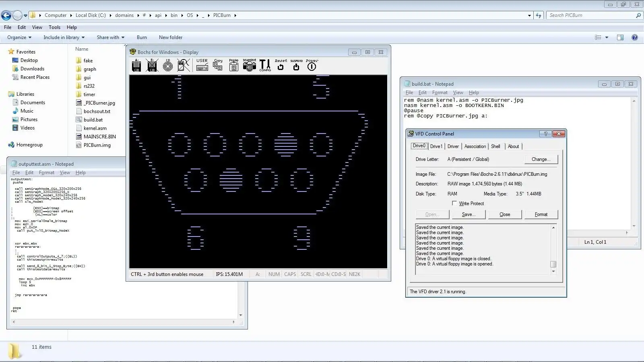Select the kernel.asm file in Explorer

pyautogui.click(x=95, y=128)
